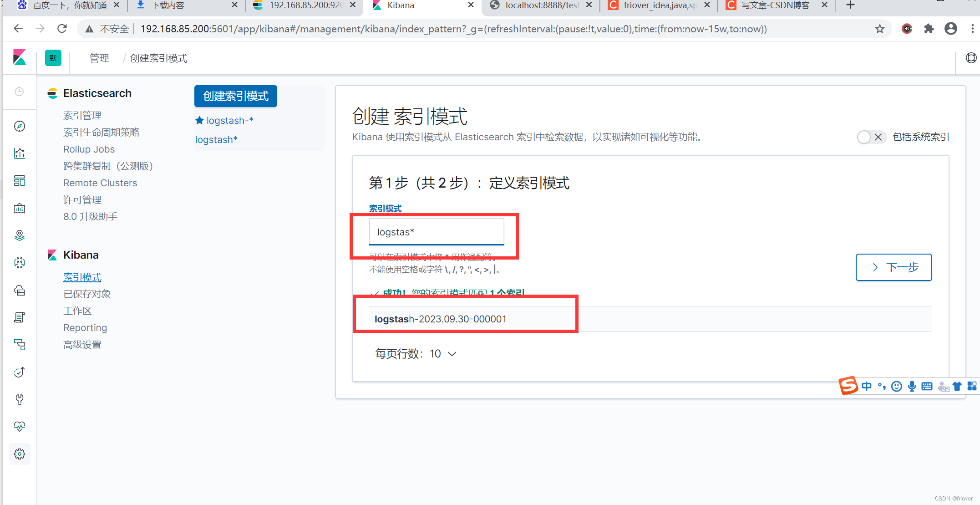Click the Kibana logo in header
Screen dimensions: 980x505
click(20, 58)
